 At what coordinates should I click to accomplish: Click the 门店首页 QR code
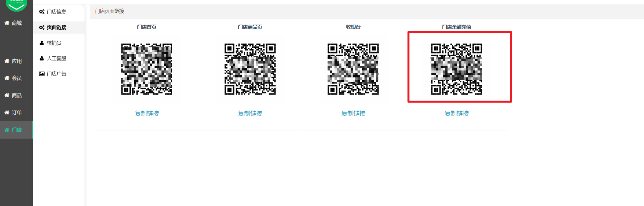pos(147,69)
